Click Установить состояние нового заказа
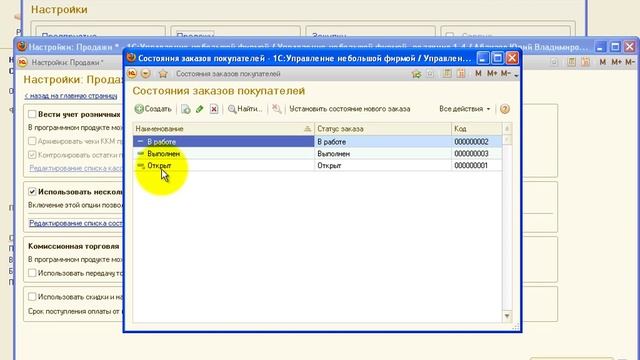Image resolution: width=640 pixels, height=360 pixels. tap(349, 109)
